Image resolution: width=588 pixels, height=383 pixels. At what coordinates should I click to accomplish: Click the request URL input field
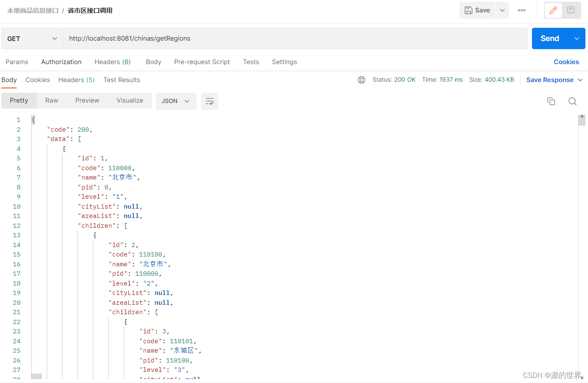[x=295, y=38]
